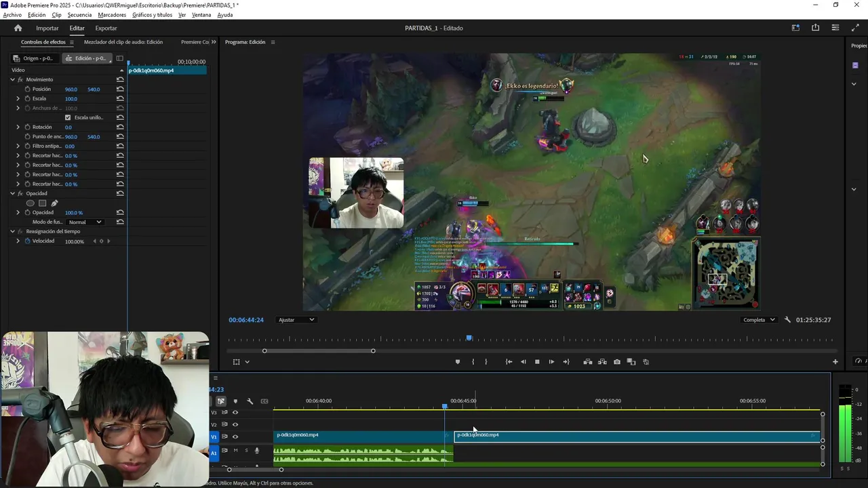The height and width of the screenshot is (488, 868).
Task: Add keyframe for Velocidad
Action: (101, 241)
